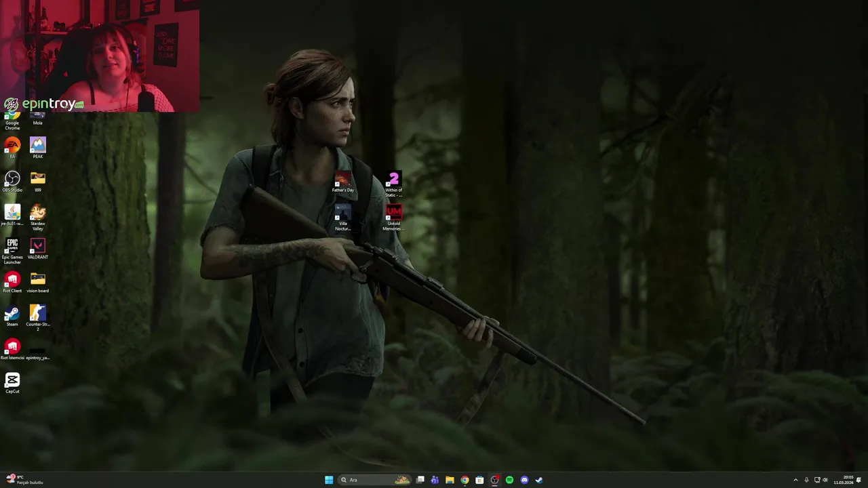The height and width of the screenshot is (488, 868).
Task: Open the clock showing 20:05
Action: [x=843, y=480]
